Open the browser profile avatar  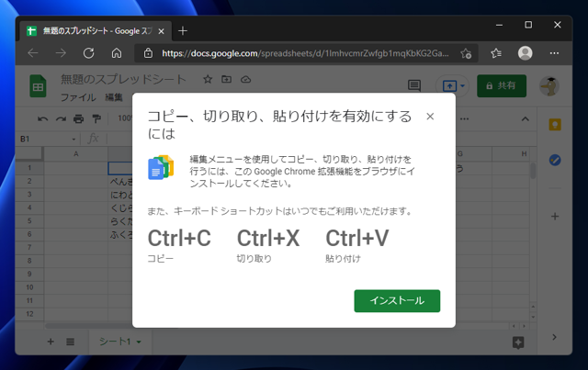525,53
